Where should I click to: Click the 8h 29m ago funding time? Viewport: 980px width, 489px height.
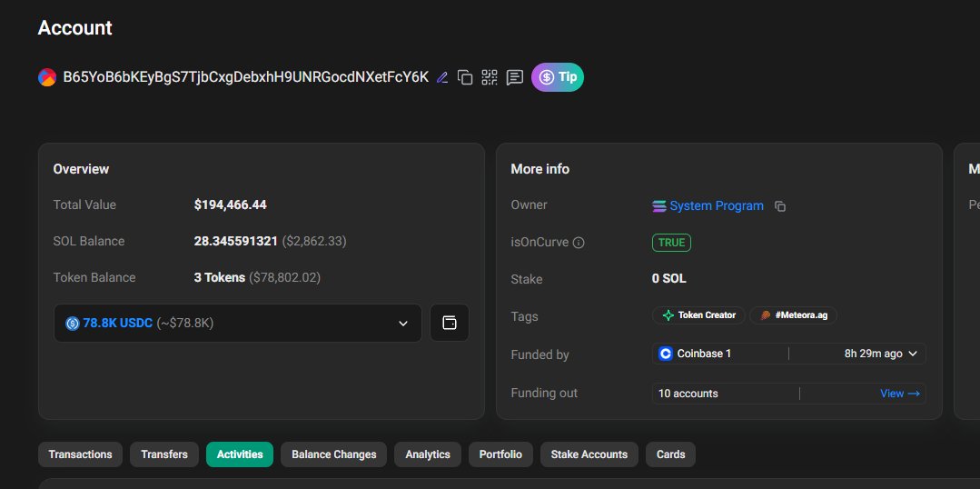click(x=874, y=354)
